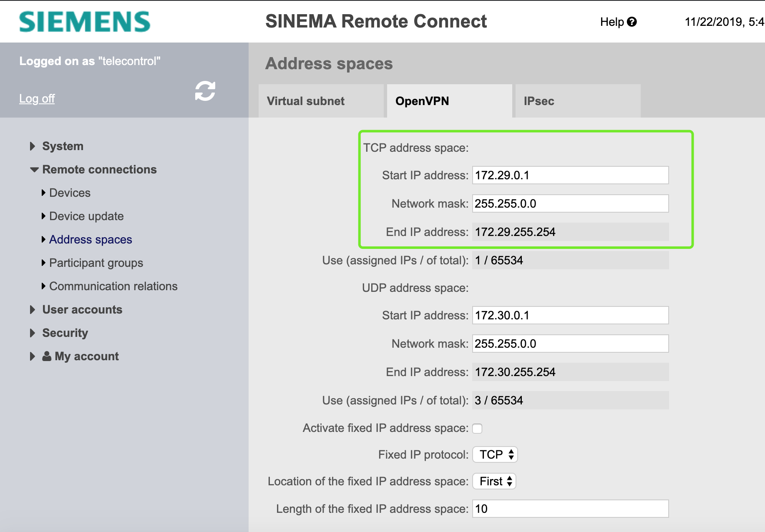Viewport: 765px width, 532px height.
Task: Collapse the Remote connections section
Action: tap(99, 169)
